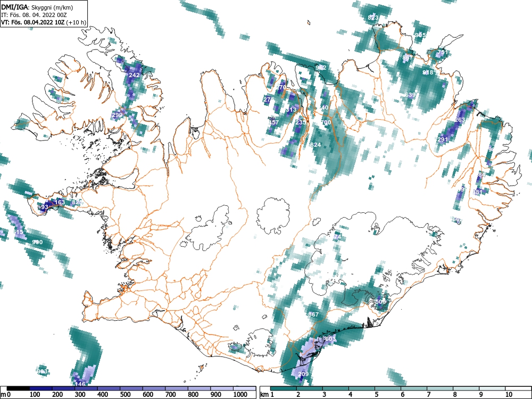Click the 'DMI/IGA: Skyggni (m/km)' title text

point(37,7)
